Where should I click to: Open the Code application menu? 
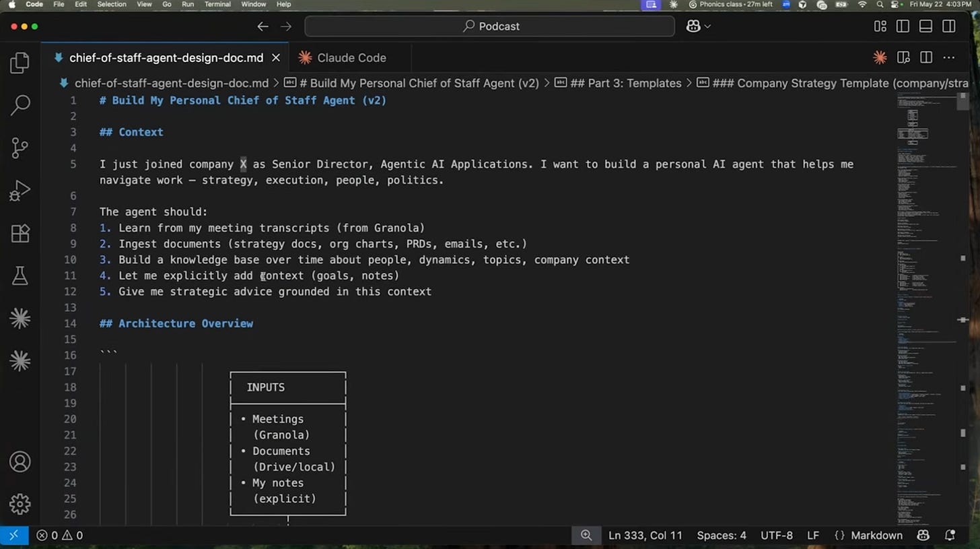click(34, 5)
